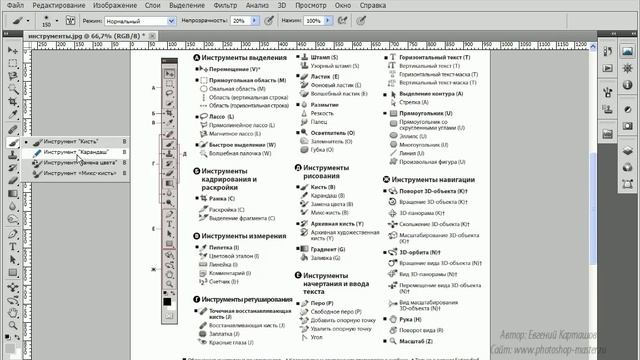The image size is (640, 360).
Task: Open the Clone Source panel icon
Action: point(607,109)
